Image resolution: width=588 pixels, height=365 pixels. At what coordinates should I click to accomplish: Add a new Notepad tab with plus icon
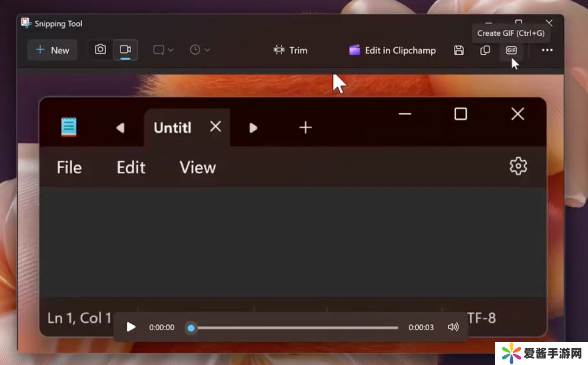click(x=305, y=128)
